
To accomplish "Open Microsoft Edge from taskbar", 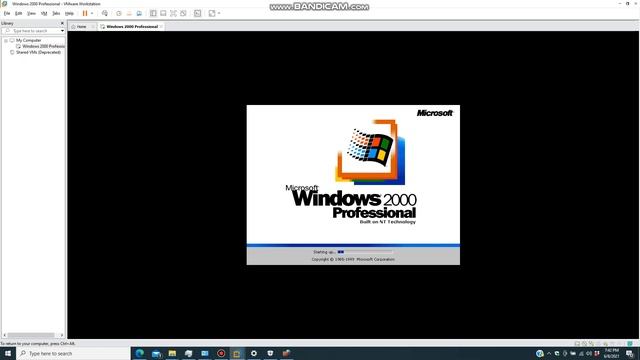I will coord(140,353).
